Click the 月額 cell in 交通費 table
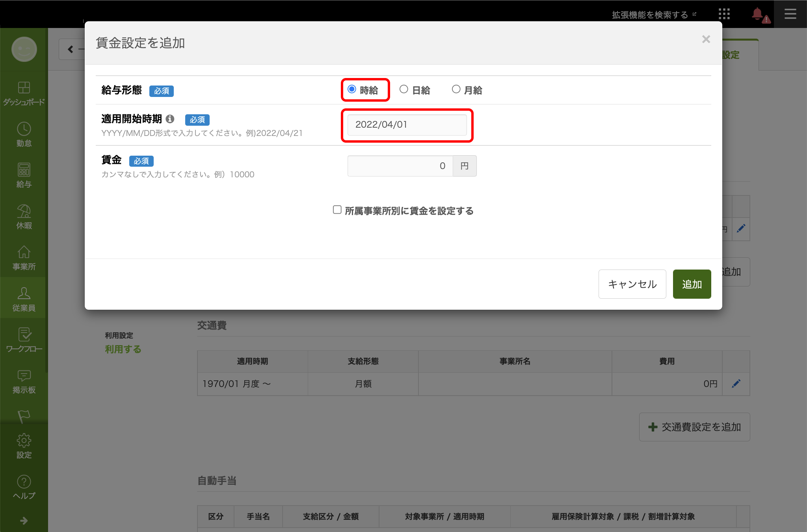Image resolution: width=807 pixels, height=532 pixels. (x=363, y=384)
